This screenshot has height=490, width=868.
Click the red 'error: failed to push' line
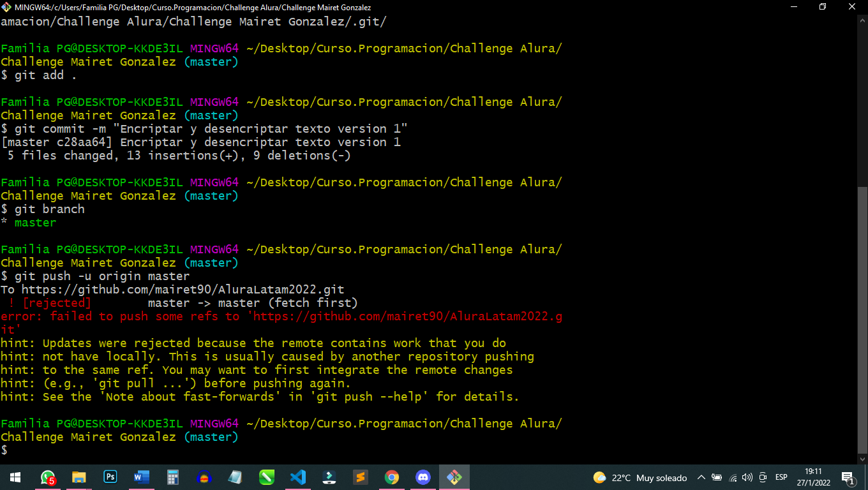[281, 323]
